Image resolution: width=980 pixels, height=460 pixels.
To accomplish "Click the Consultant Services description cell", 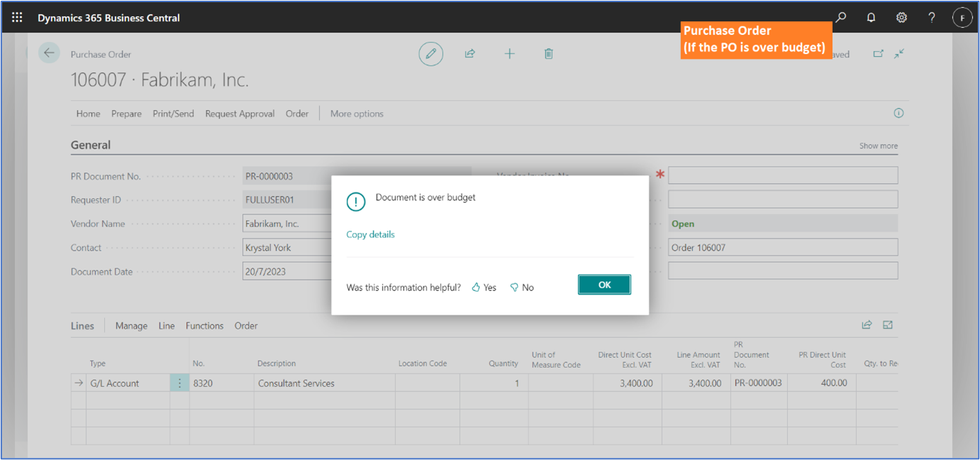I will click(x=324, y=383).
